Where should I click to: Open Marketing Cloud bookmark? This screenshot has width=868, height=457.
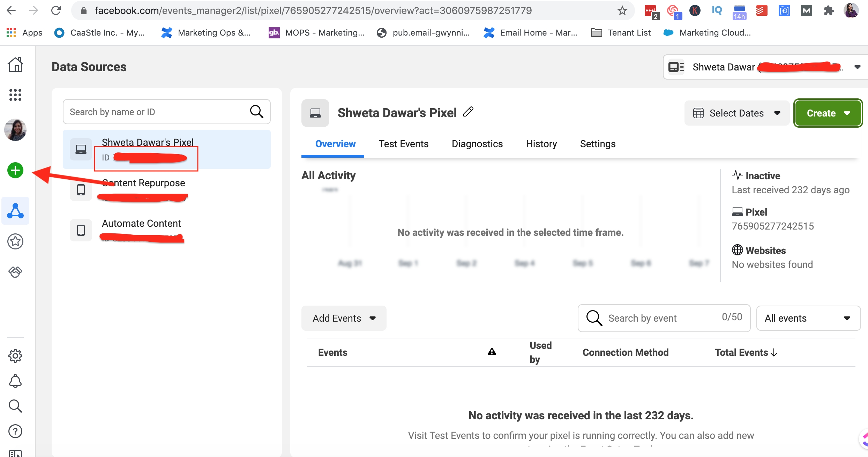click(x=707, y=33)
